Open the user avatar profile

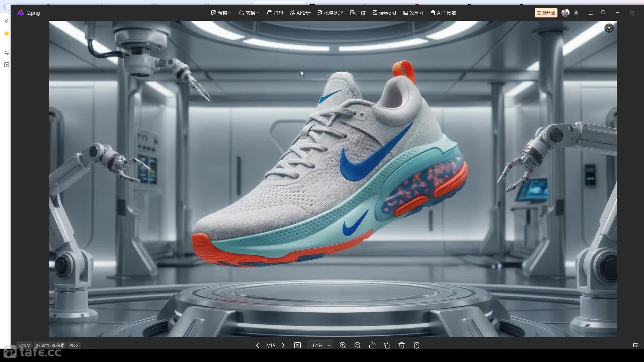coord(566,13)
